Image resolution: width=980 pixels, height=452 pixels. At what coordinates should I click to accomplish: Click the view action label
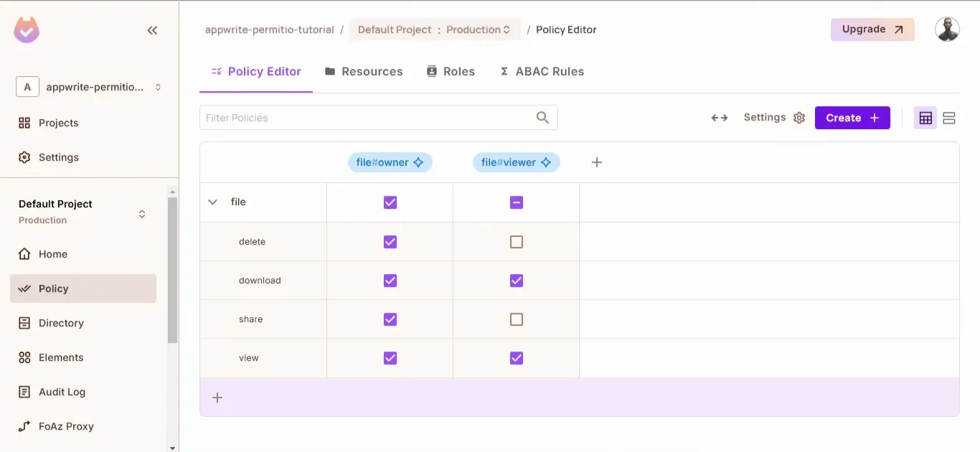pos(248,358)
